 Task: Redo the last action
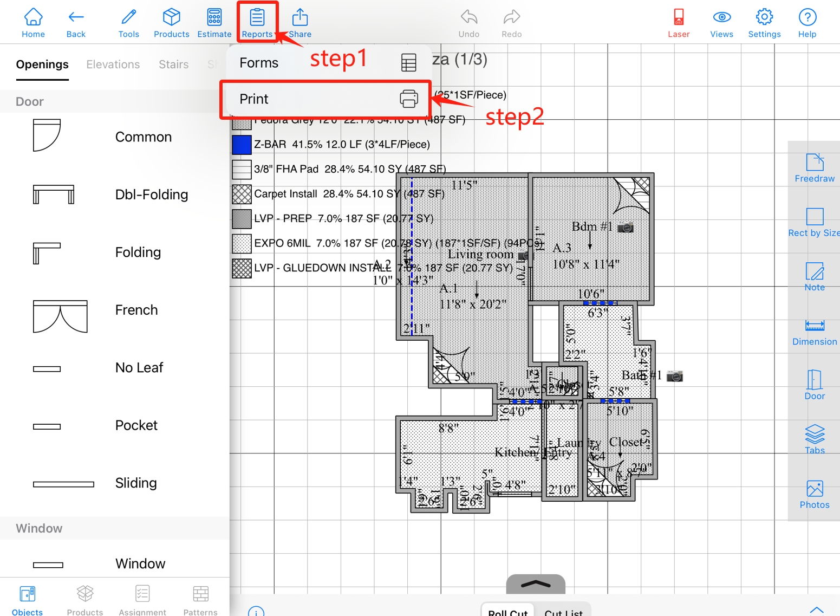point(512,23)
